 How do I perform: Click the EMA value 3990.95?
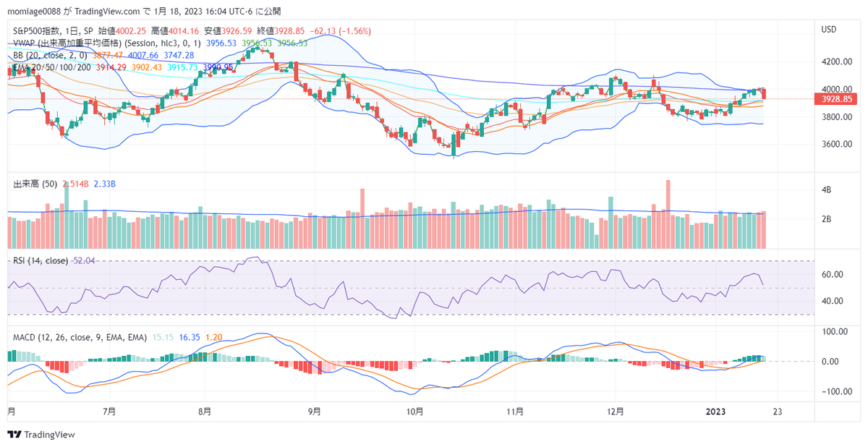tap(218, 67)
